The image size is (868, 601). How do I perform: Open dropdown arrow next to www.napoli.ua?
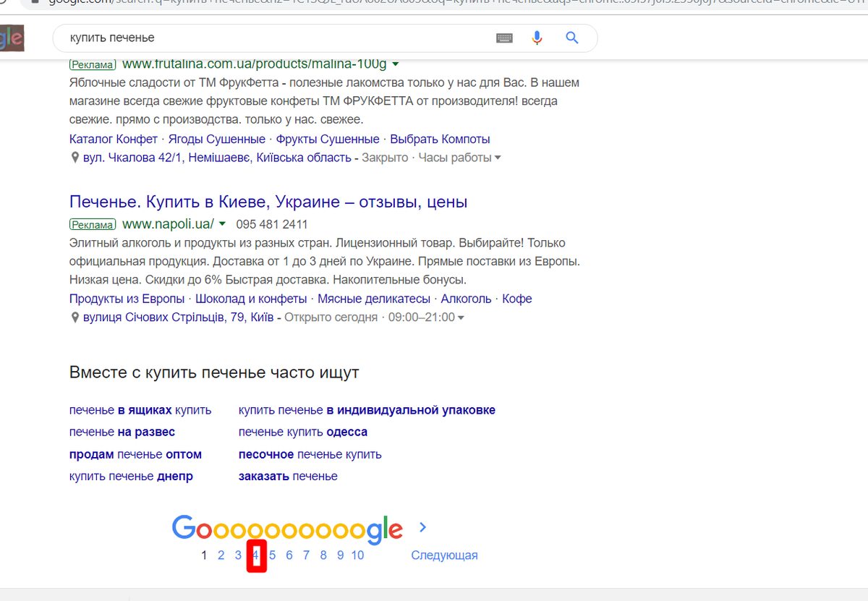point(222,224)
